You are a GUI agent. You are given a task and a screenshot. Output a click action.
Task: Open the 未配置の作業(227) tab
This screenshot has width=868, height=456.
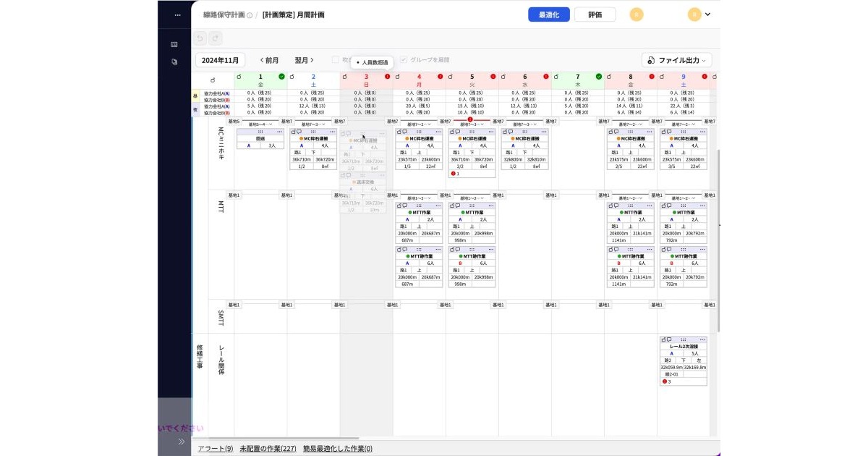click(x=268, y=449)
